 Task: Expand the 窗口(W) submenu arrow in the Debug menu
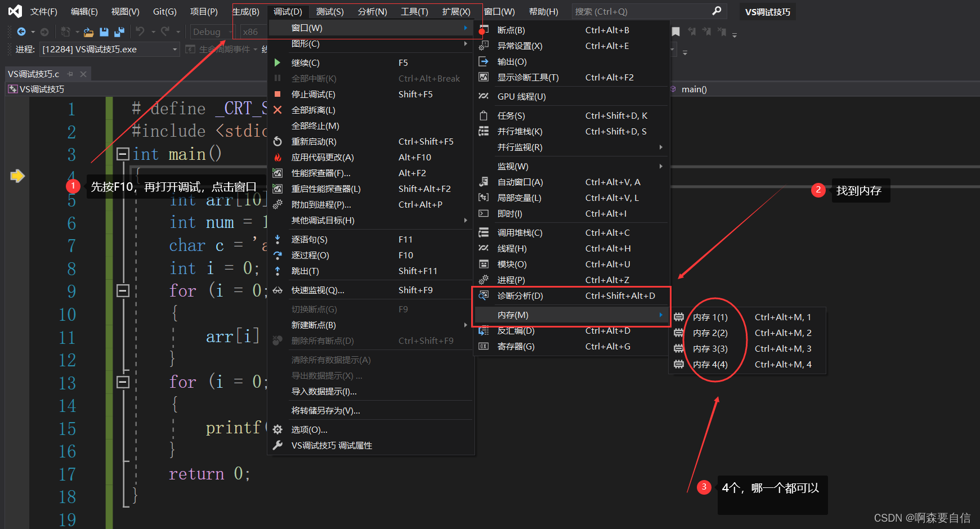(x=466, y=28)
